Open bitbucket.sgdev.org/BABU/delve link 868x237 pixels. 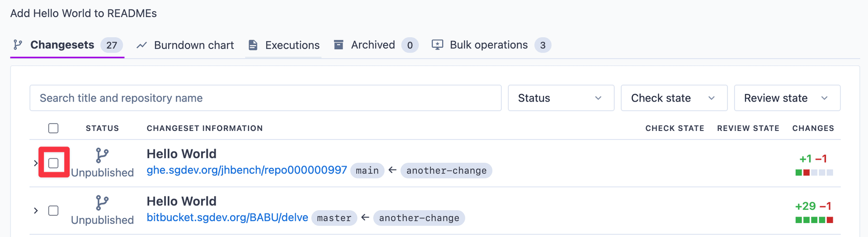click(x=227, y=217)
